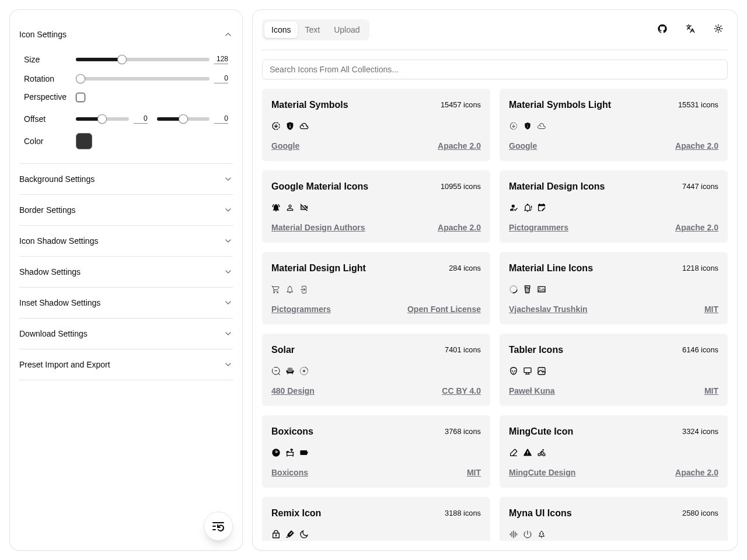This screenshot has width=747, height=560.
Task: Click the reset settings floating button
Action: [x=218, y=527]
